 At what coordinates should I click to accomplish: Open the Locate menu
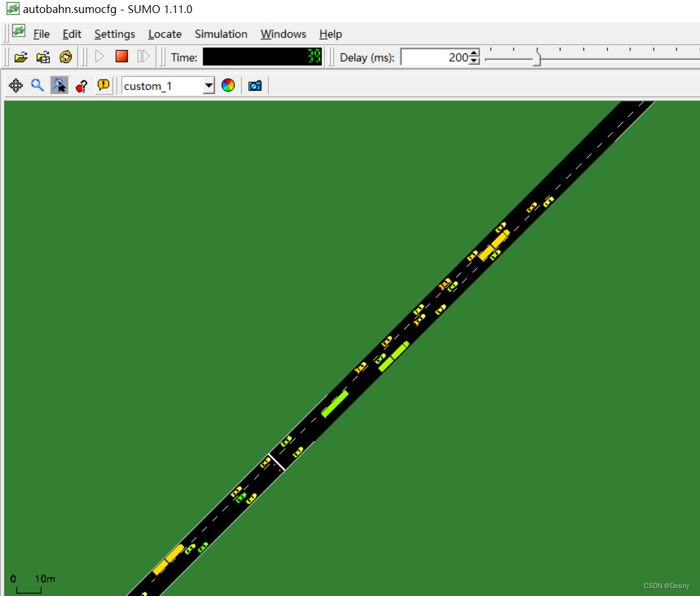tap(165, 35)
